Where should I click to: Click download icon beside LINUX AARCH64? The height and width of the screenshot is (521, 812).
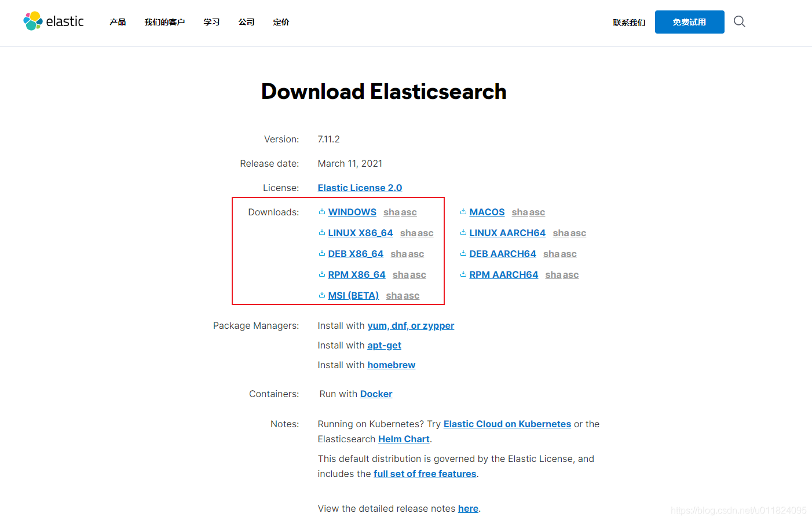click(463, 233)
